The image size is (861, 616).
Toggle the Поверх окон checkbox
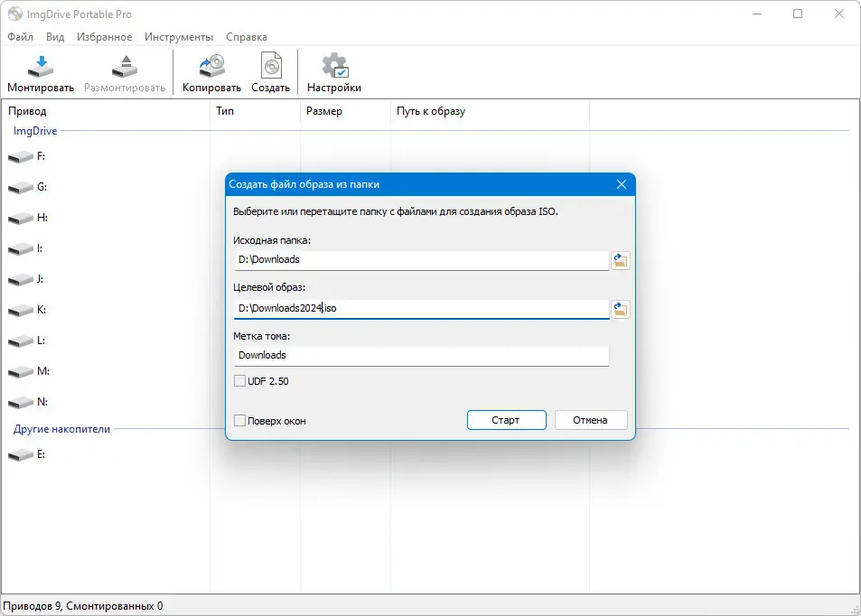click(x=240, y=421)
